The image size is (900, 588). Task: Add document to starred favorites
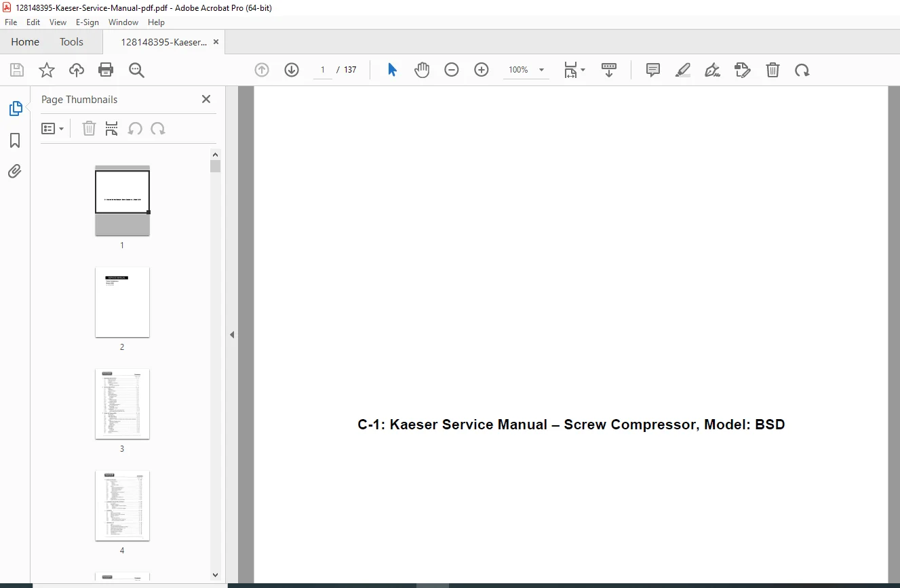47,70
